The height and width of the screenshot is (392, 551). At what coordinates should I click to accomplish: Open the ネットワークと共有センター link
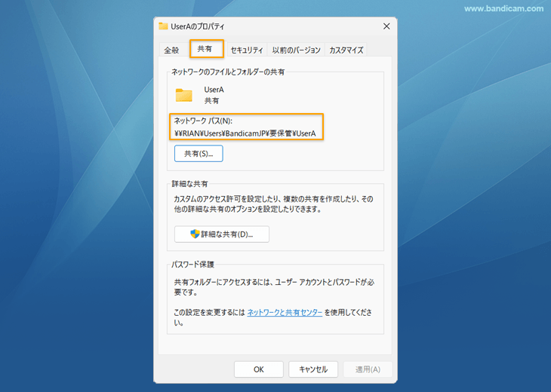285,312
